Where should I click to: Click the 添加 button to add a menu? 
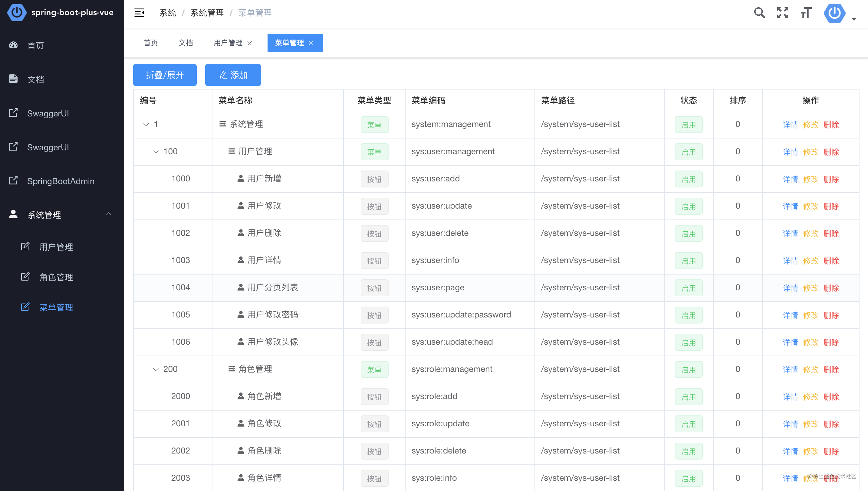[x=233, y=75]
